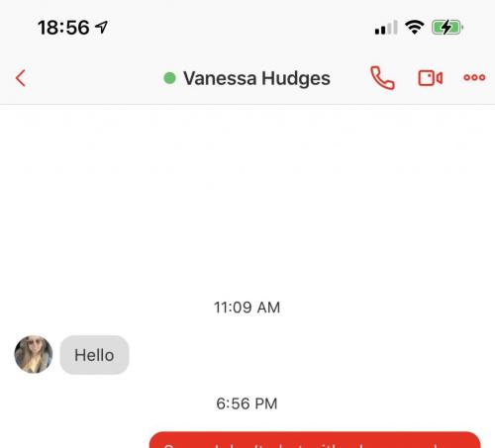Tap the word Hello in the message

pos(94,355)
